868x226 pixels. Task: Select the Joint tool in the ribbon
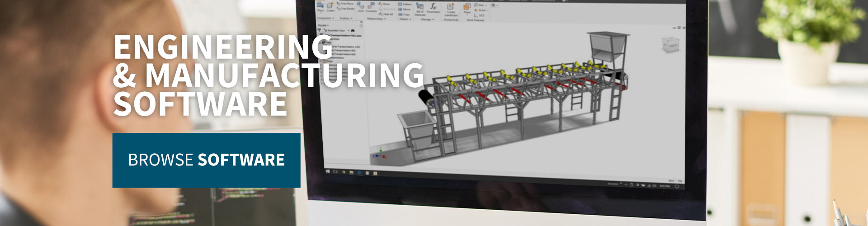(361, 7)
